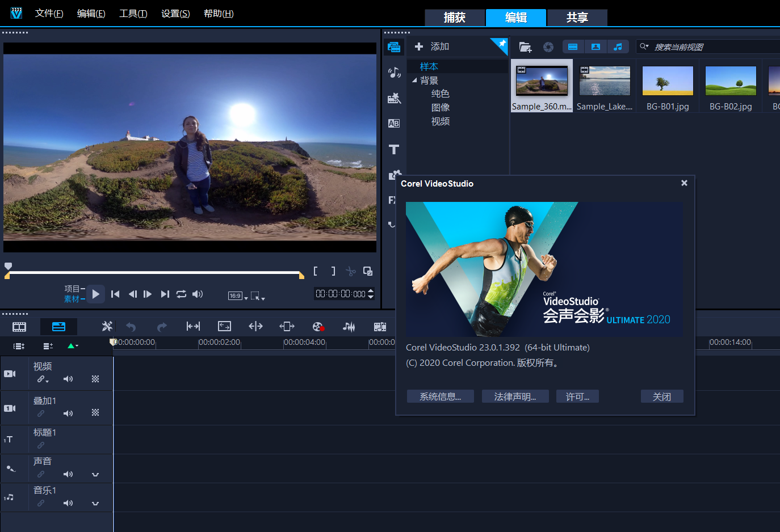The width and height of the screenshot is (780, 532).
Task: Open the Sound Mixer tool
Action: (x=349, y=326)
